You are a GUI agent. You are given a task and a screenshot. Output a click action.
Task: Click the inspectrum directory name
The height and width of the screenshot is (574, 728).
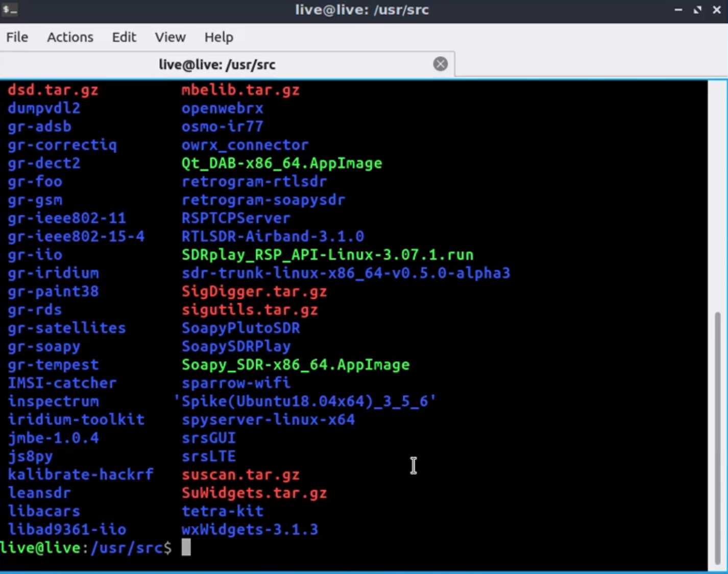click(x=53, y=401)
